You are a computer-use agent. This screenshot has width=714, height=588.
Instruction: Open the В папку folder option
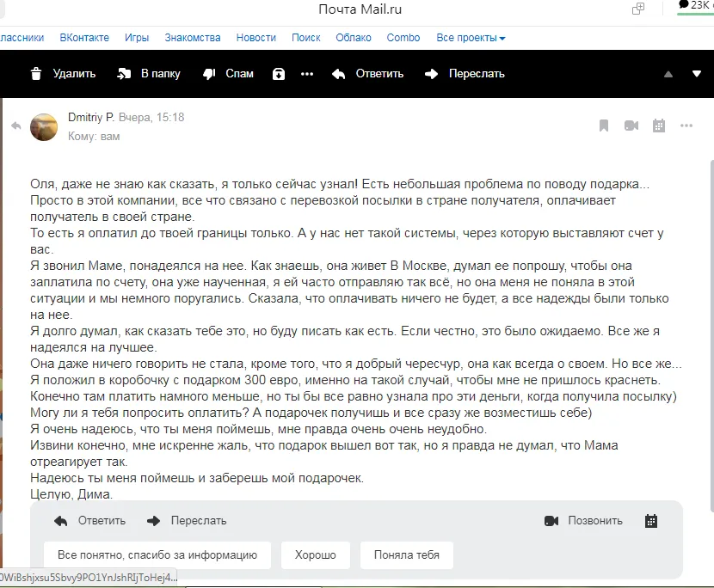click(x=160, y=74)
